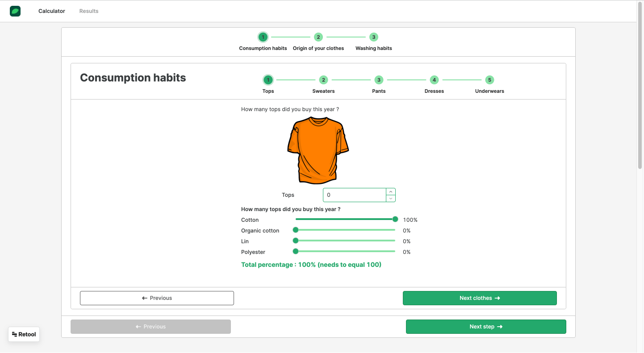Decrease Tops count with down arrow
This screenshot has height=353, width=644.
(x=391, y=198)
